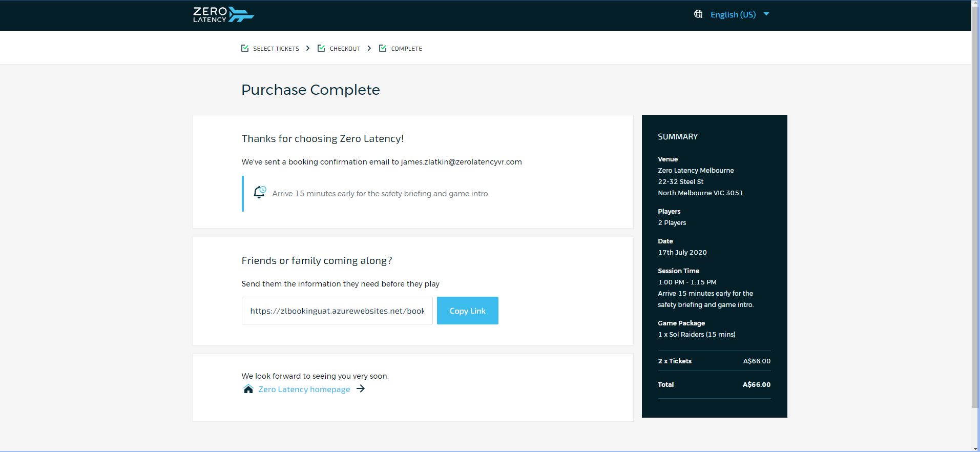Click the Purchase Complete heading
Image resolution: width=980 pixels, height=452 pixels.
310,90
